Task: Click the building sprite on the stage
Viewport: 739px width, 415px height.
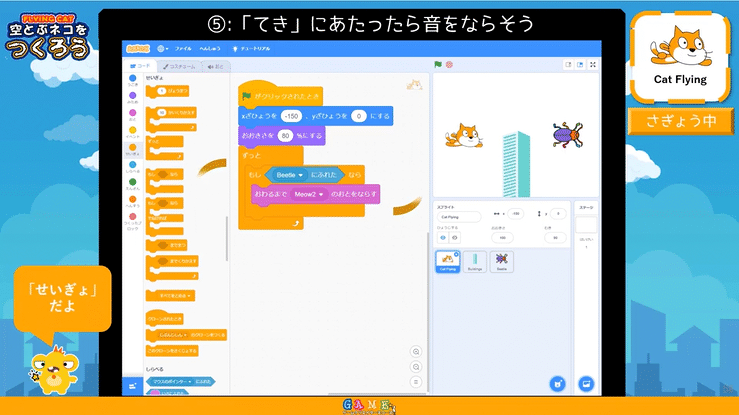Action: pyautogui.click(x=516, y=164)
